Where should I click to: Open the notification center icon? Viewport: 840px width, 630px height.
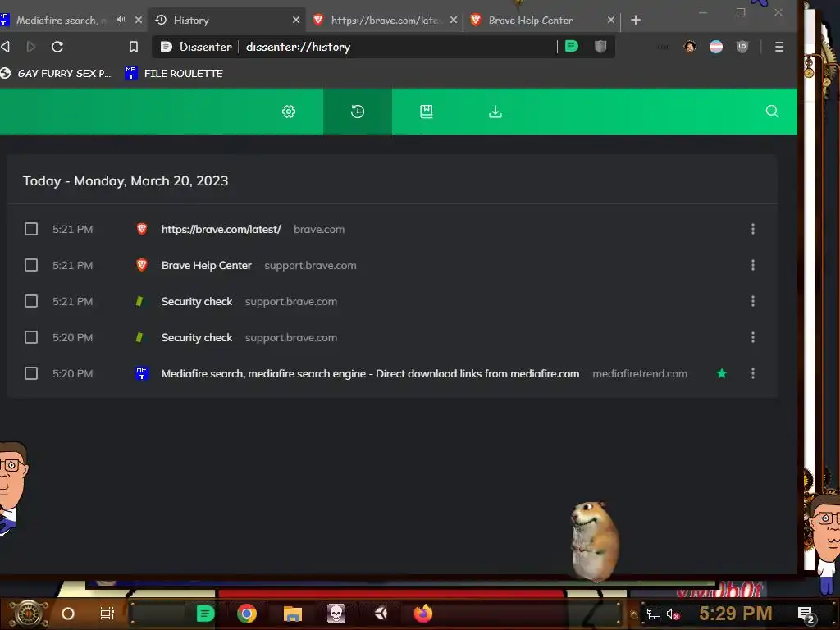tap(806, 614)
